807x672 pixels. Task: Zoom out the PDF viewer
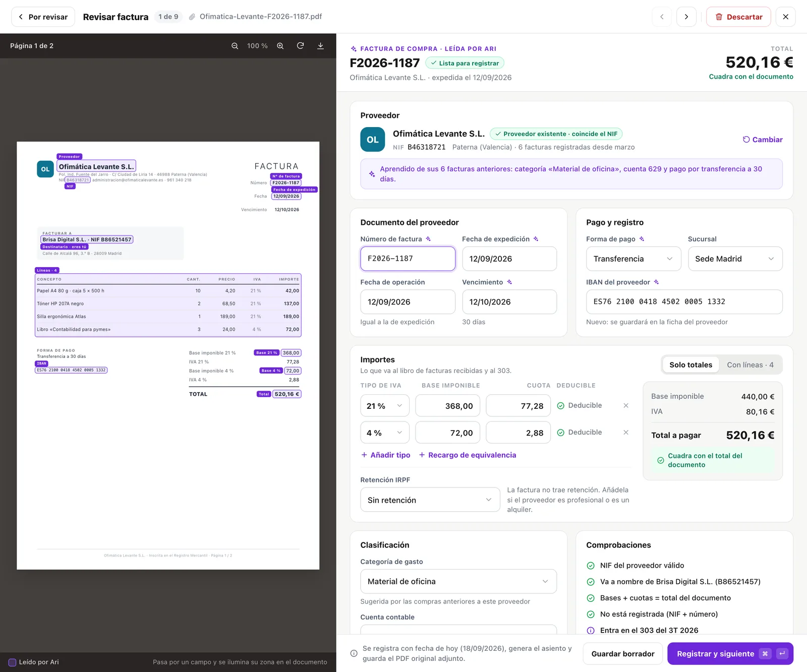click(x=235, y=46)
